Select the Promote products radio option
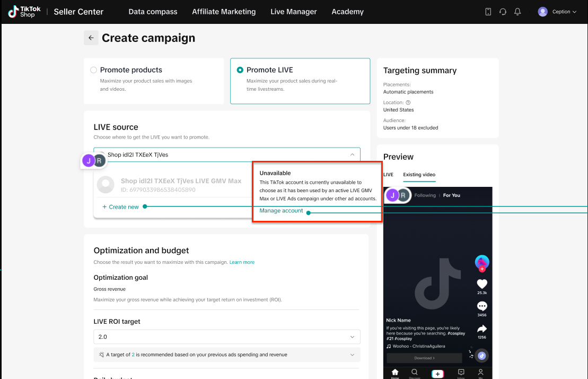 tap(94, 70)
